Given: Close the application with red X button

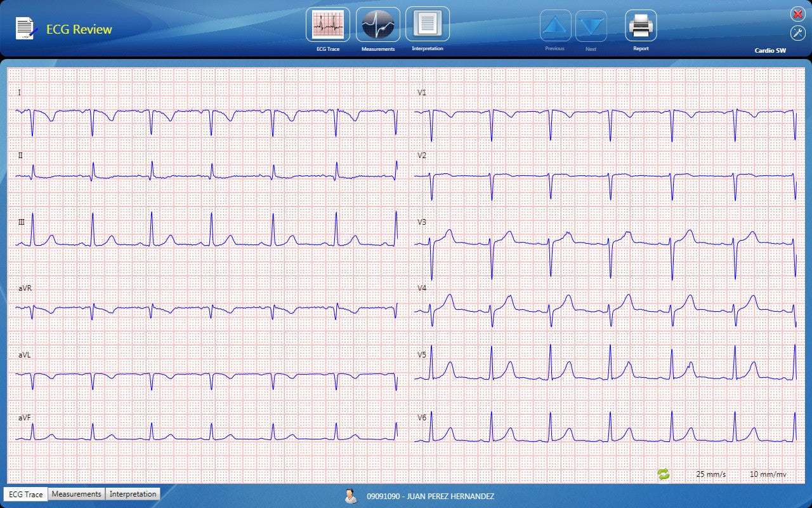Looking at the screenshot, I should click(x=797, y=15).
